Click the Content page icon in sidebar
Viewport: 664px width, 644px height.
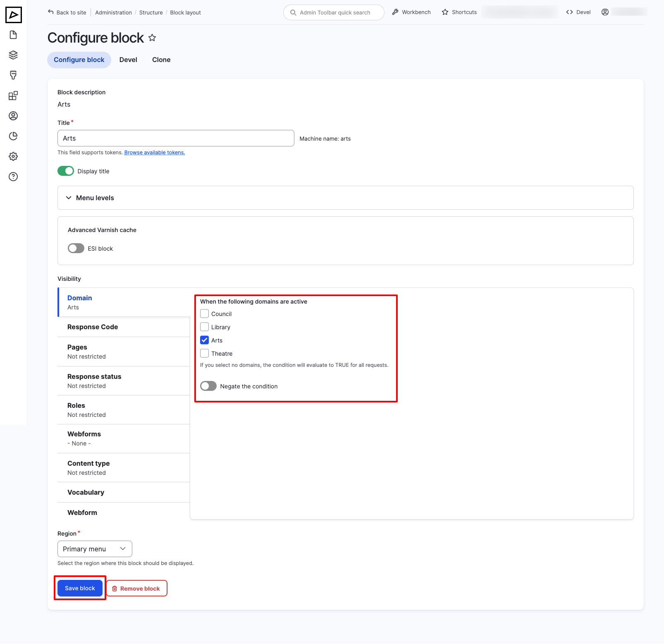coord(13,35)
